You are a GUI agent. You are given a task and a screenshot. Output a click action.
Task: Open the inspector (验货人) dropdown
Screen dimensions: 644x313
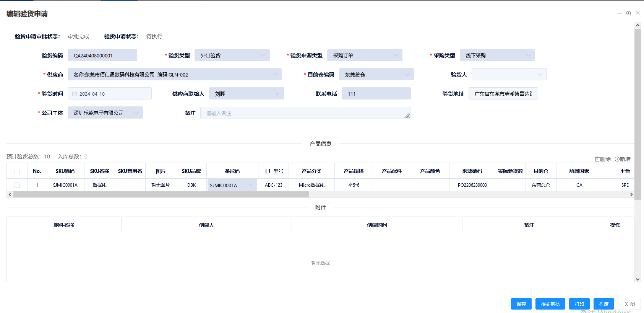(x=509, y=75)
